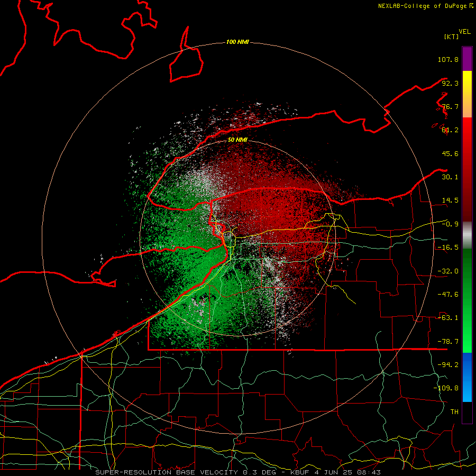Click the 30.1 velocity scale value
The width and height of the screenshot is (476, 476).
[450, 177]
